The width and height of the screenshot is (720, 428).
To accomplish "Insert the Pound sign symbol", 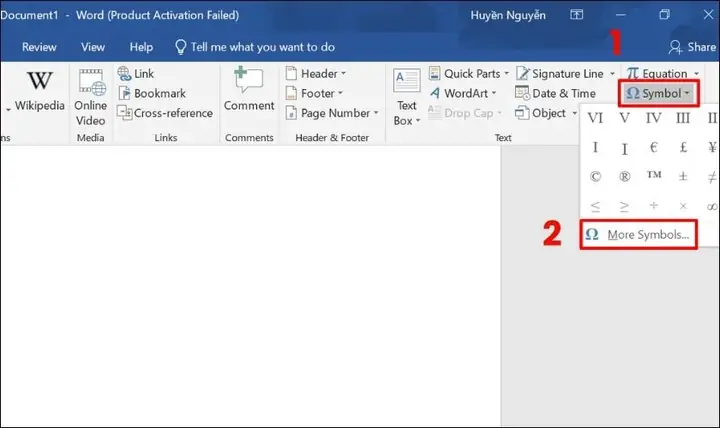I will pyautogui.click(x=683, y=147).
